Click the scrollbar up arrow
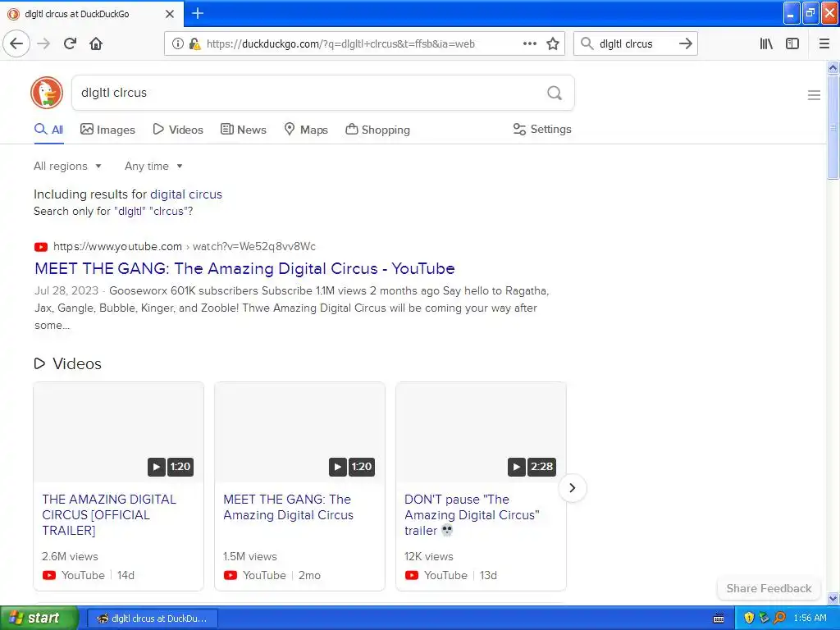 pyautogui.click(x=833, y=67)
